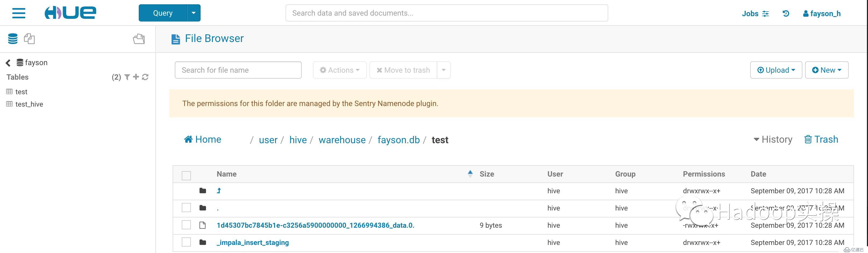This screenshot has width=868, height=253.
Task: Select the _impala_insert_staging folder checkbox
Action: click(x=186, y=242)
